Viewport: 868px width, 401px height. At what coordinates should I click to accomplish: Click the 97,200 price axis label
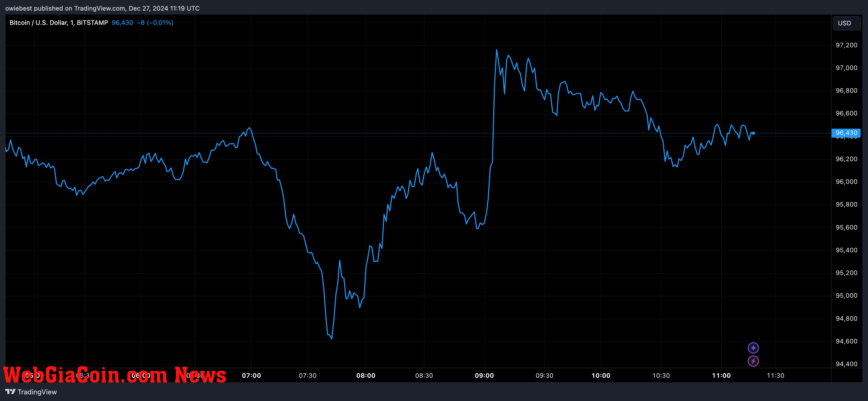pyautogui.click(x=846, y=45)
